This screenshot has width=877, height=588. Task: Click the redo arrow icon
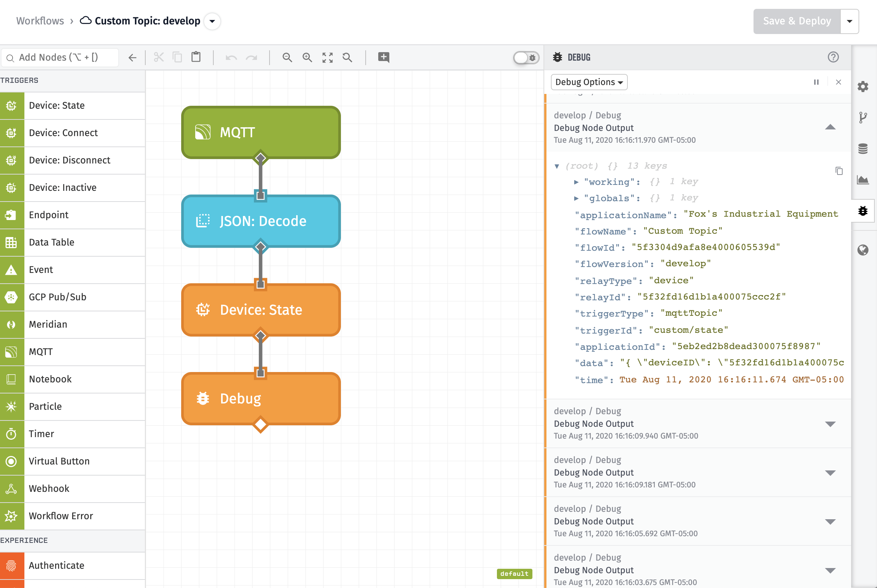(251, 58)
